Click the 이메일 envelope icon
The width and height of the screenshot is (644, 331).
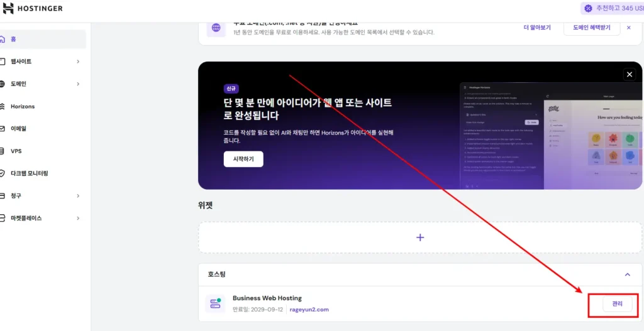pyautogui.click(x=3, y=128)
